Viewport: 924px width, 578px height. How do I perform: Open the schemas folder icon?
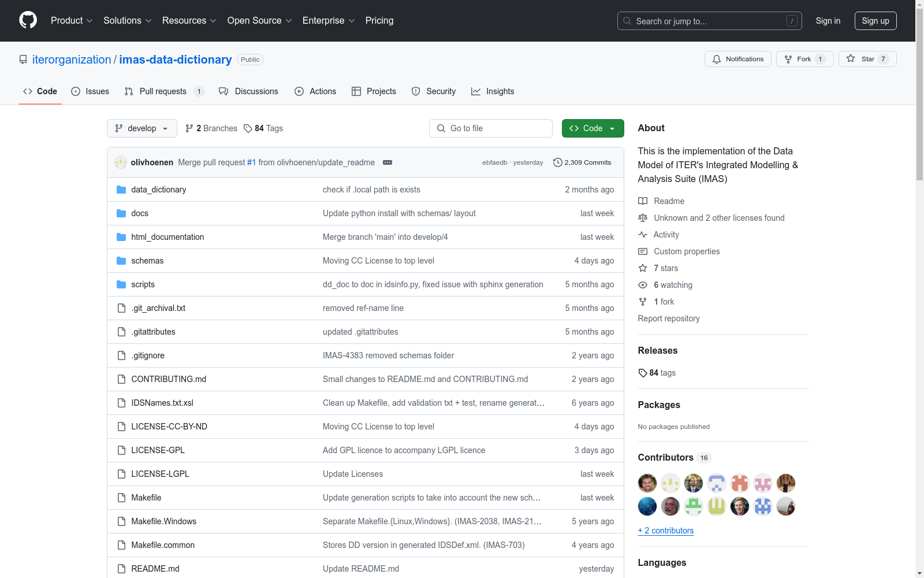click(x=121, y=261)
